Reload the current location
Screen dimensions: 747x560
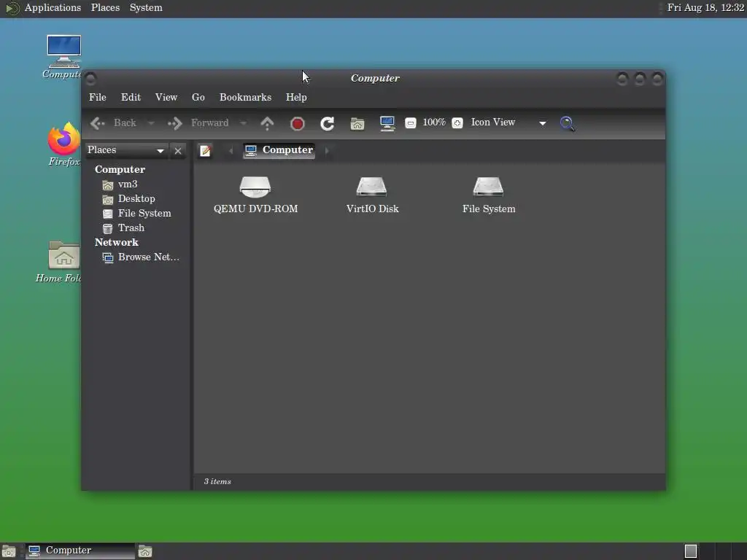click(328, 124)
